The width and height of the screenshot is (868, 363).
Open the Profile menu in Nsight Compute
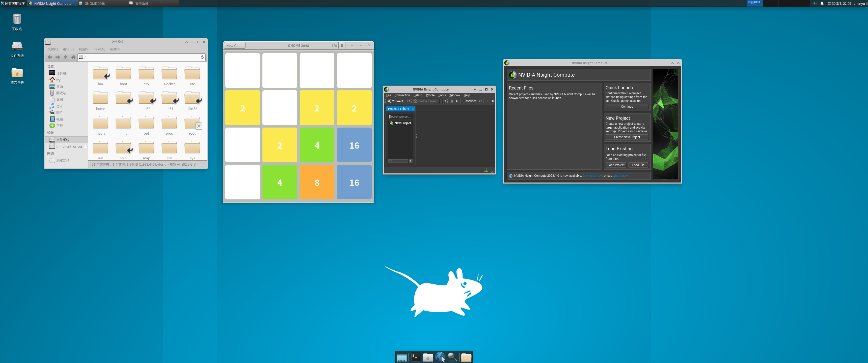coord(430,95)
